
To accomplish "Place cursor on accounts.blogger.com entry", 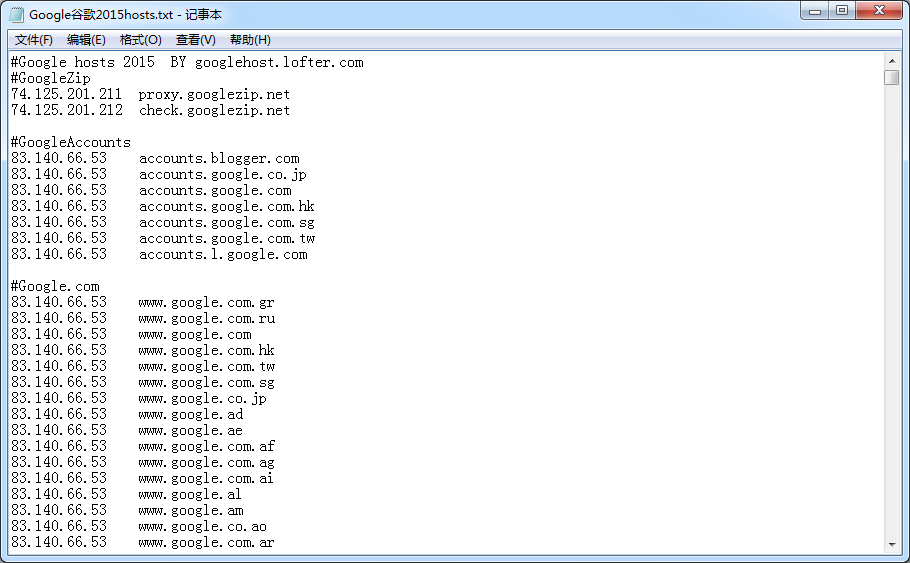I will pos(219,158).
